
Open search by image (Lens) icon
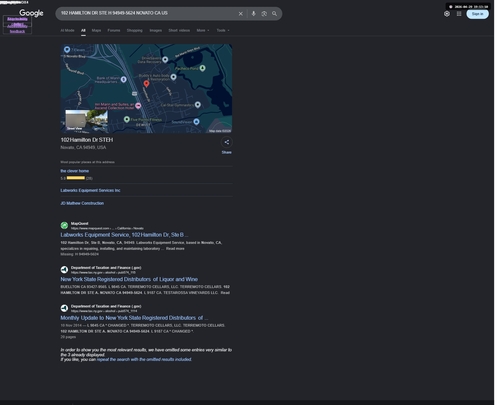click(264, 14)
